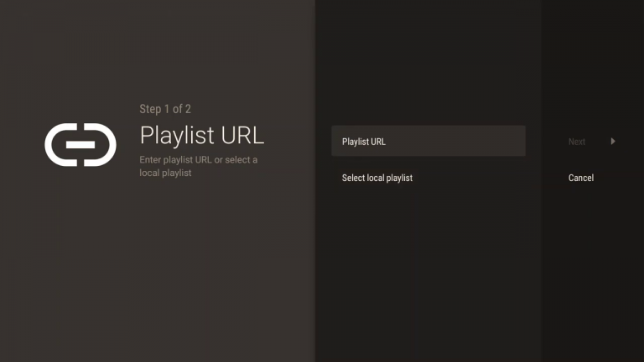Open local playlist file picker
Viewport: 644px width, 362px height.
(x=377, y=178)
